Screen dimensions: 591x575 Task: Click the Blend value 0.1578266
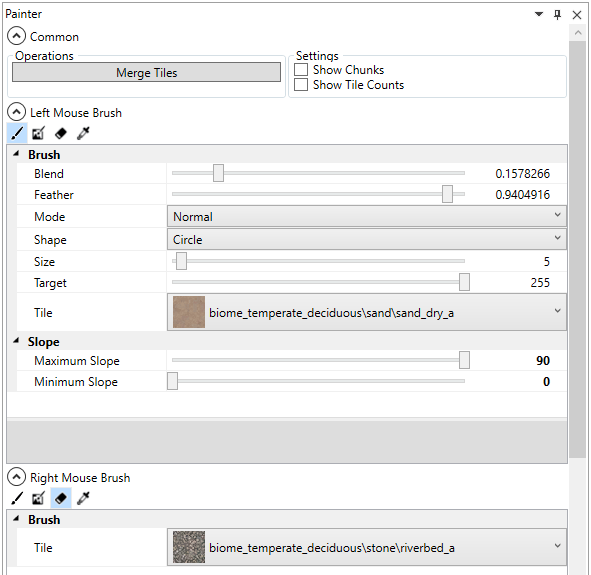tap(522, 174)
